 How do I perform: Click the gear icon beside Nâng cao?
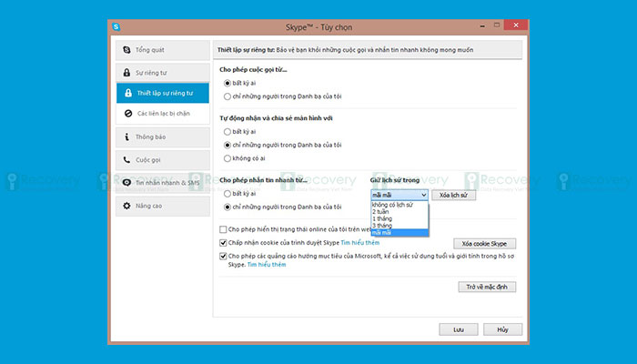click(126, 206)
